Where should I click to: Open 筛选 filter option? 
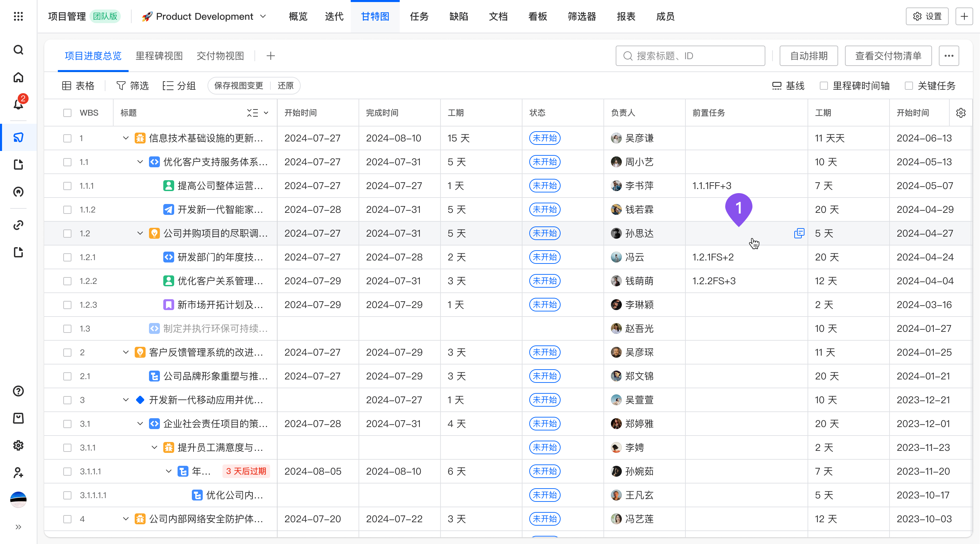(x=132, y=86)
